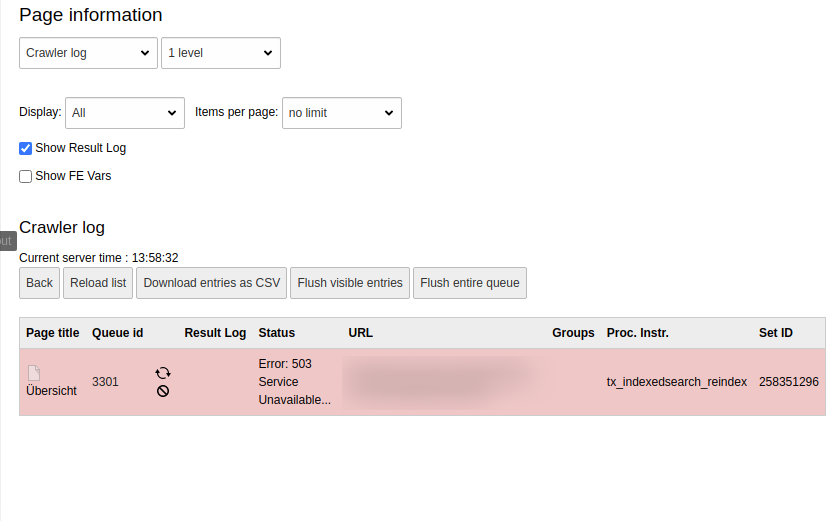This screenshot has width=834, height=521.
Task: Click the page icon above Übersicht
Action: (x=34, y=373)
